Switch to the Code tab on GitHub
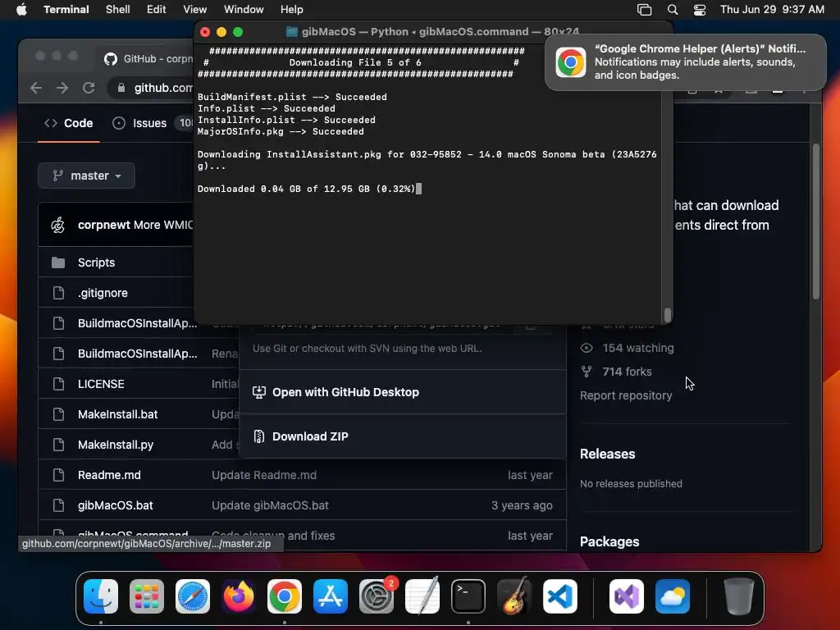The width and height of the screenshot is (840, 630). click(69, 123)
